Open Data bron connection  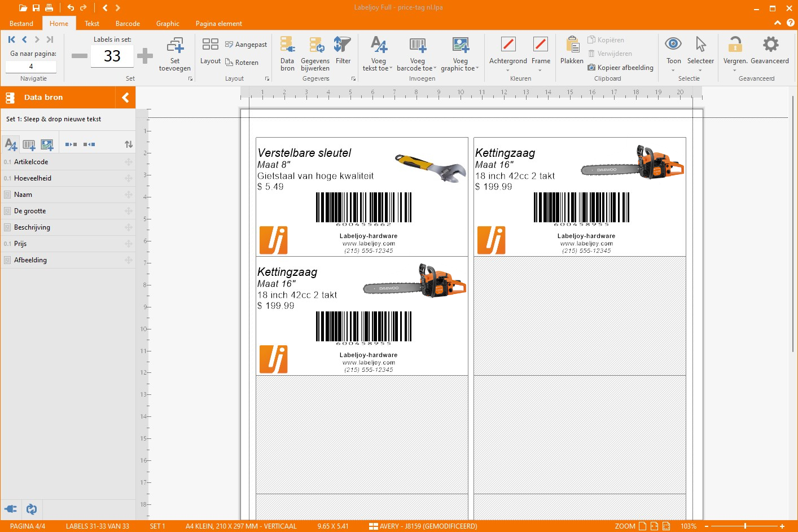(x=287, y=54)
